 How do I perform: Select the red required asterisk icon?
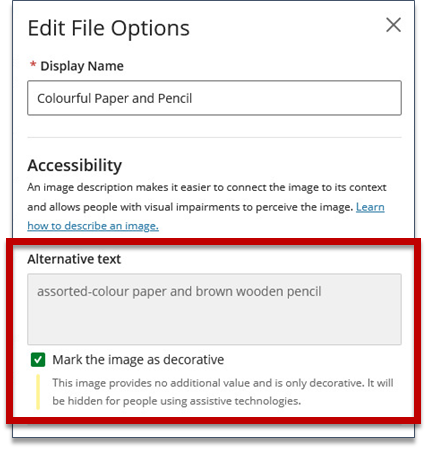(x=33, y=64)
